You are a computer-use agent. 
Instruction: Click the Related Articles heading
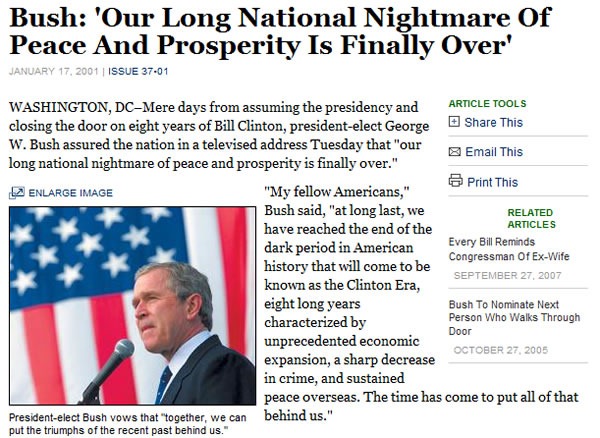coord(531,218)
